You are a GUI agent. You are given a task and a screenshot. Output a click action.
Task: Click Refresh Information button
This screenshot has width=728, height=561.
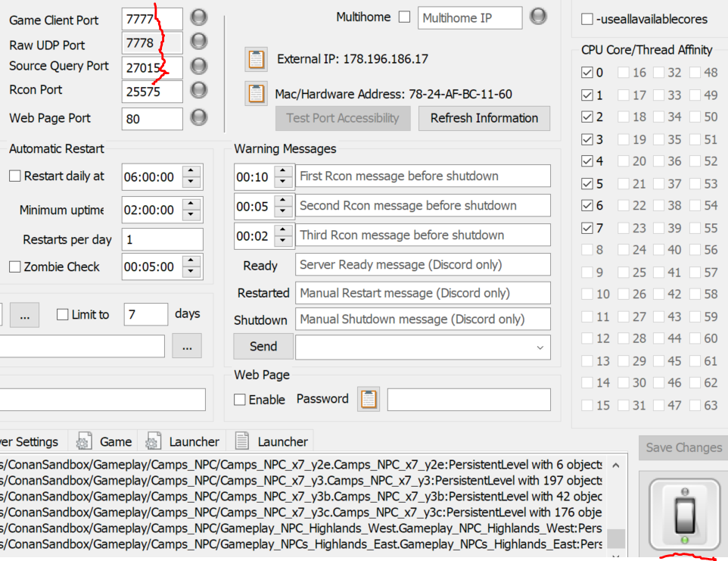[484, 118]
